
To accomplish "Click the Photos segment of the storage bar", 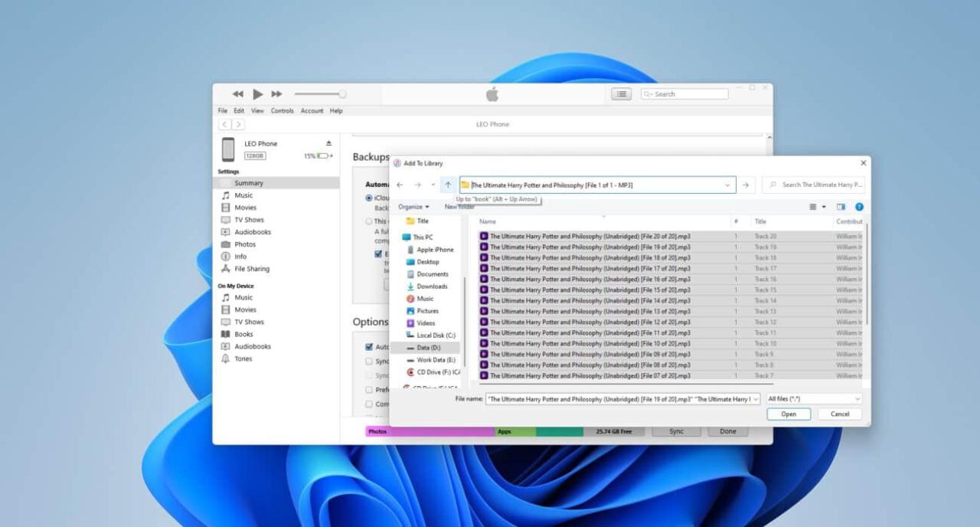I will click(430, 431).
